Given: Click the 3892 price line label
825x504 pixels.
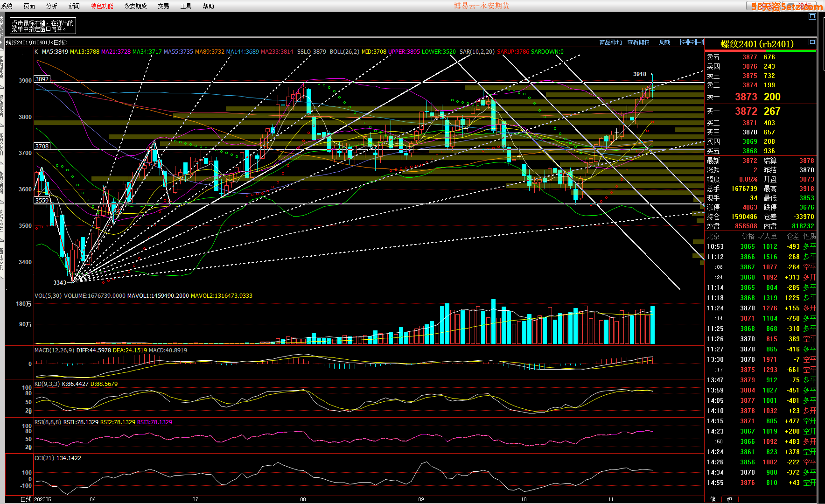Looking at the screenshot, I should click(42, 79).
